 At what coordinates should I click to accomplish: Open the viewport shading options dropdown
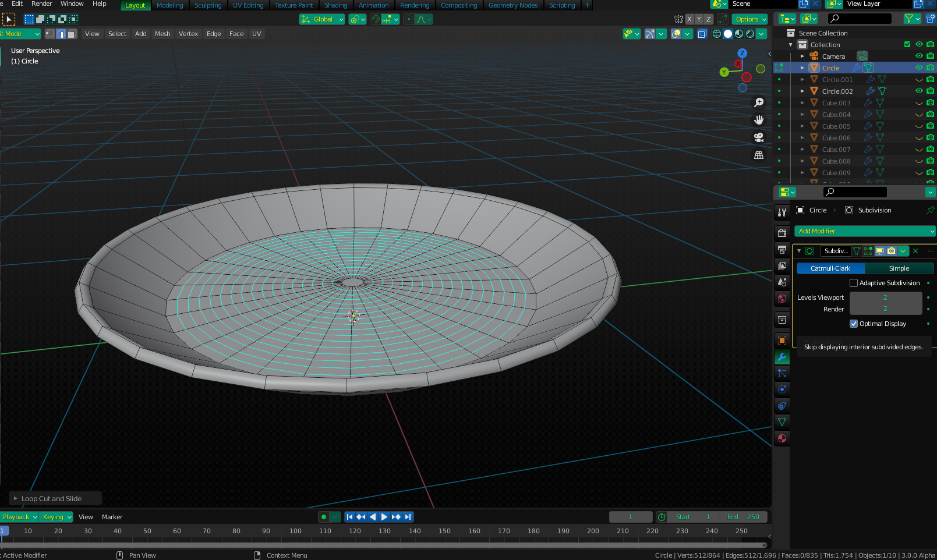(762, 34)
